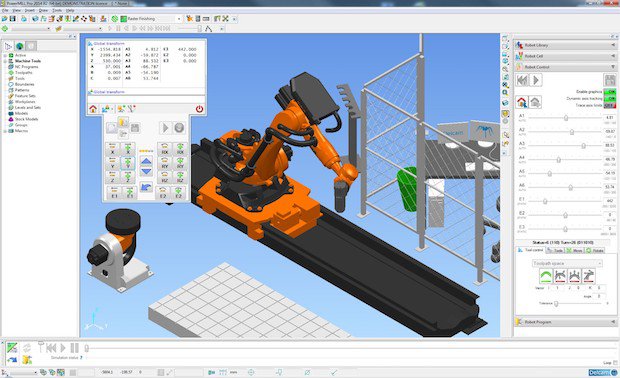The height and width of the screenshot is (378, 620).
Task: Select Machine Tools in explorer tree
Action: tap(28, 61)
